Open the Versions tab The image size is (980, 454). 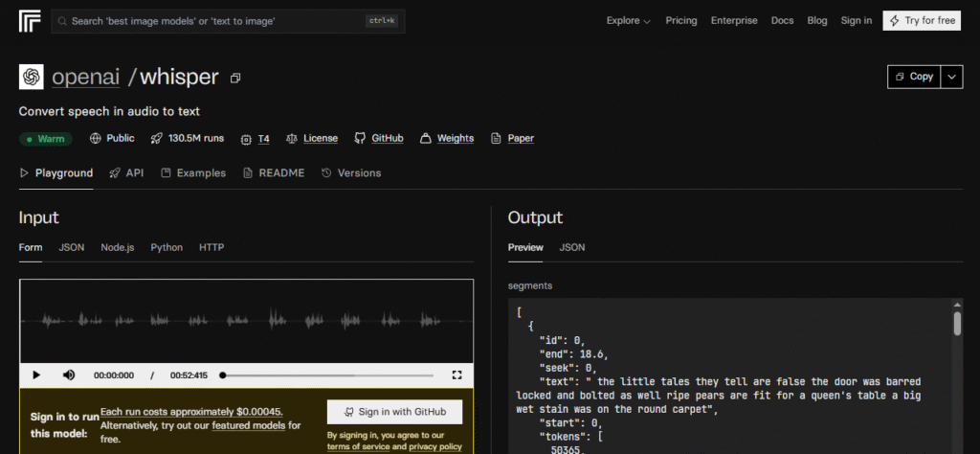(x=351, y=173)
